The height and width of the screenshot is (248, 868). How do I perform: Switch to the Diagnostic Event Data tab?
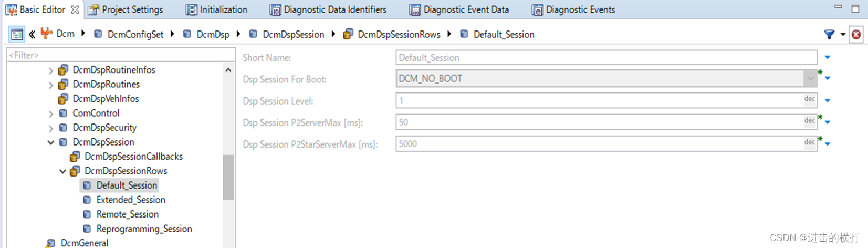459,9
